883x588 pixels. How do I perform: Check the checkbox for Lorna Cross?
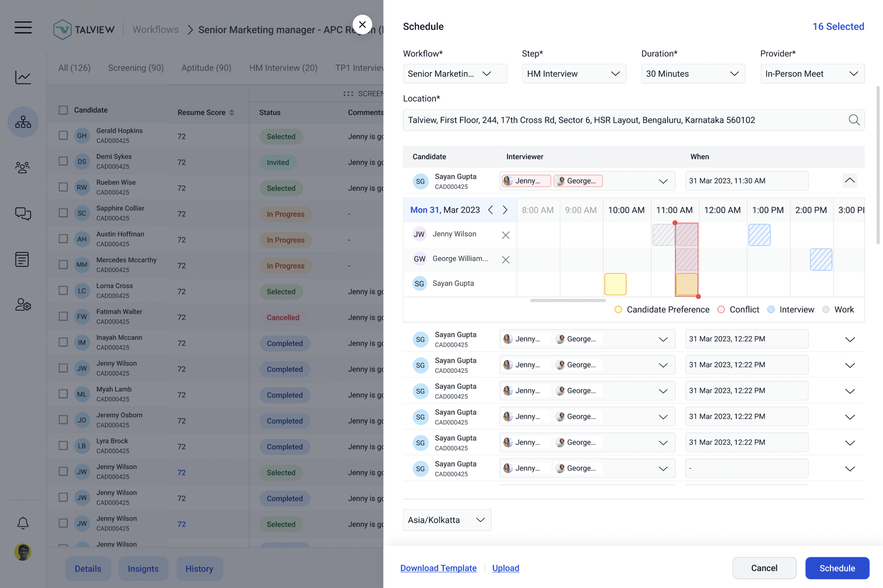pyautogui.click(x=63, y=290)
